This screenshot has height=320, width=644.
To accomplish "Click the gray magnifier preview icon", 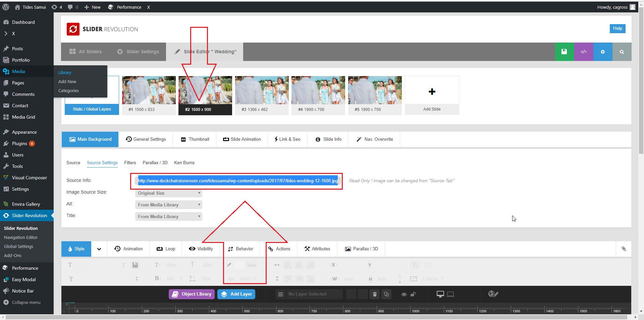I will point(622,52).
